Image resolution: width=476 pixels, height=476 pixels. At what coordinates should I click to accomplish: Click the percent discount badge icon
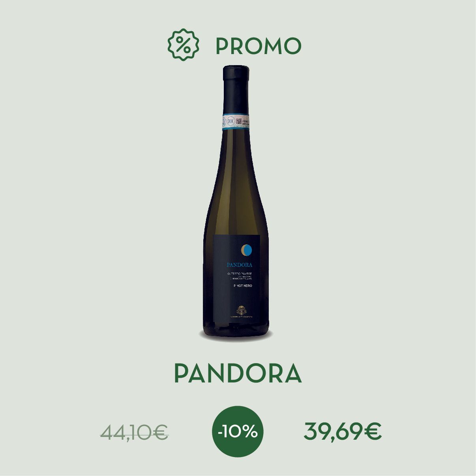point(183,45)
